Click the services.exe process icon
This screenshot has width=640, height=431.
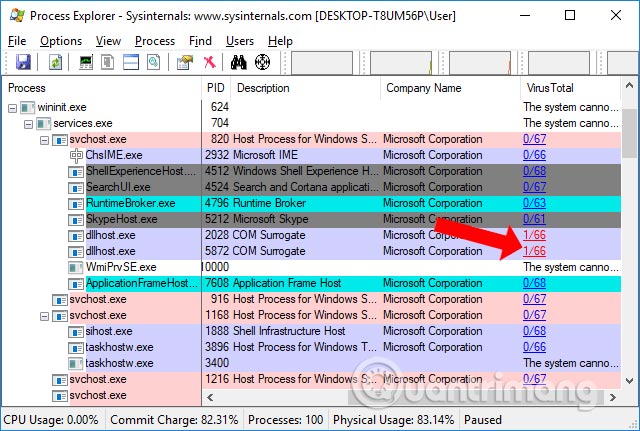[44, 124]
